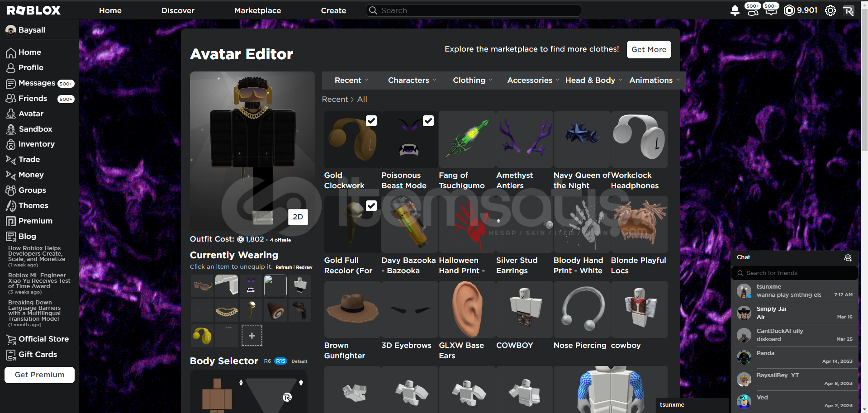
Task: Open Profile in the sidebar
Action: coord(24,67)
